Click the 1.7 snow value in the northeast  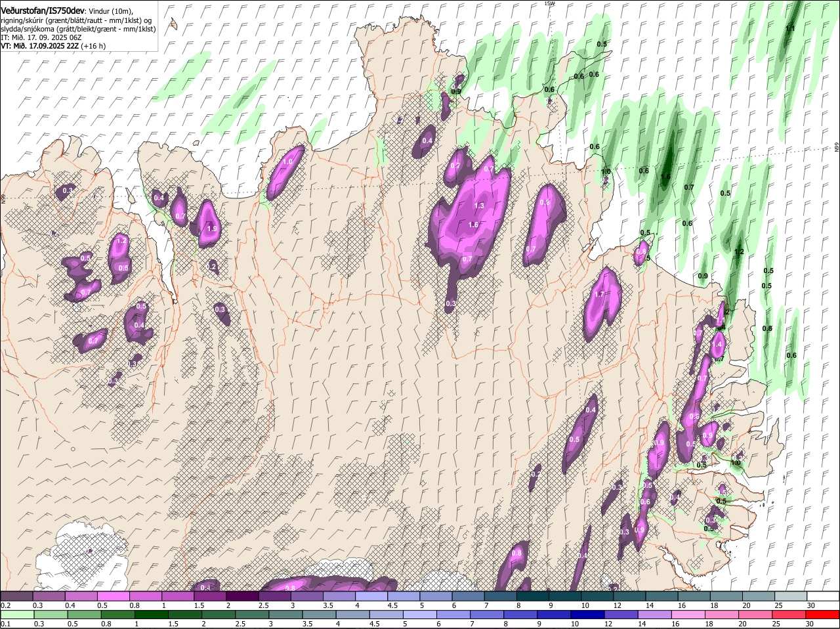pyautogui.click(x=598, y=294)
